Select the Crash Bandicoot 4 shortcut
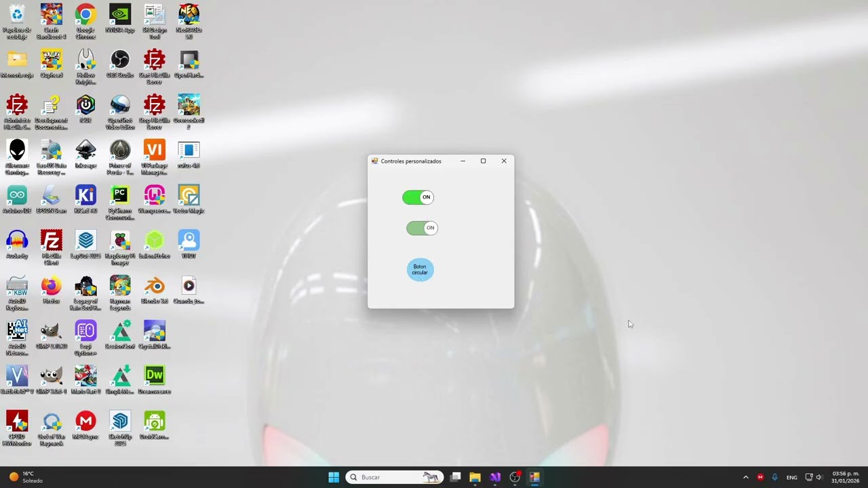 tap(52, 22)
